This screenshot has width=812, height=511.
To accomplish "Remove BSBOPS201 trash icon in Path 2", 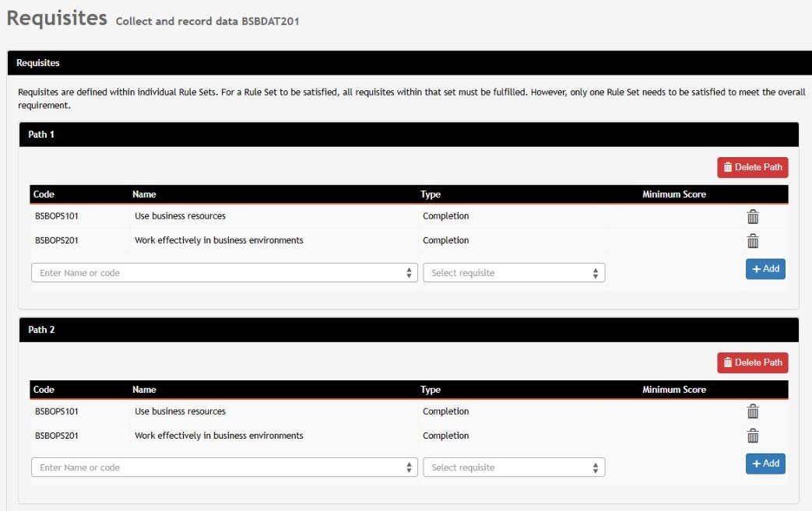I will (x=753, y=436).
